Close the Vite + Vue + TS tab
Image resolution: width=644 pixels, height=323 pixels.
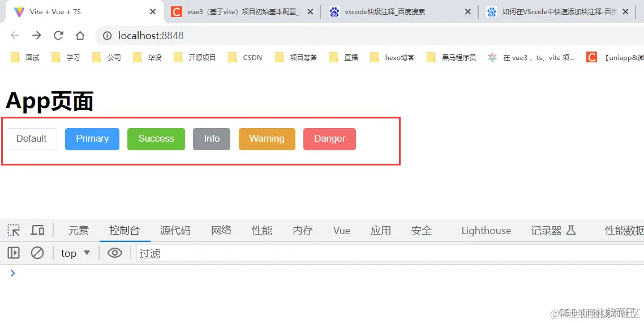click(x=152, y=12)
